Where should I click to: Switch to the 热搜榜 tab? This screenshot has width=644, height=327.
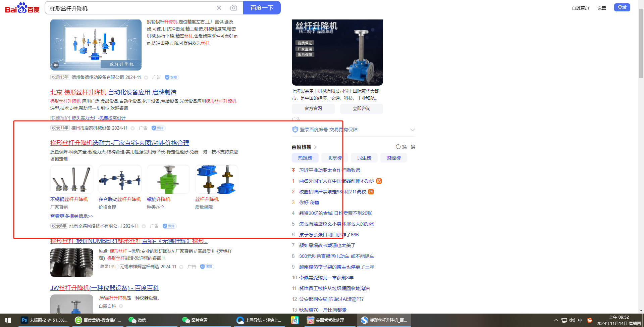click(305, 158)
